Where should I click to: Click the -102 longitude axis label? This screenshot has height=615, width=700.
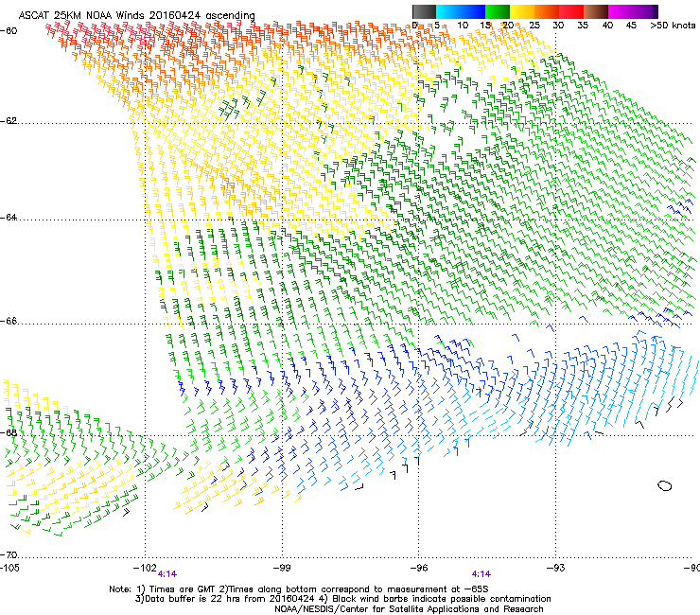tap(145, 568)
